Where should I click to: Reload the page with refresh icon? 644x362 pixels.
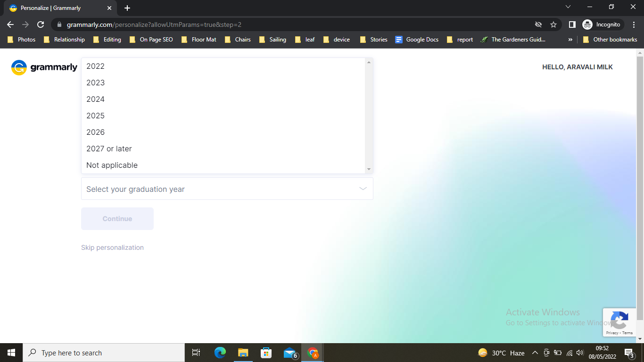pyautogui.click(x=41, y=25)
